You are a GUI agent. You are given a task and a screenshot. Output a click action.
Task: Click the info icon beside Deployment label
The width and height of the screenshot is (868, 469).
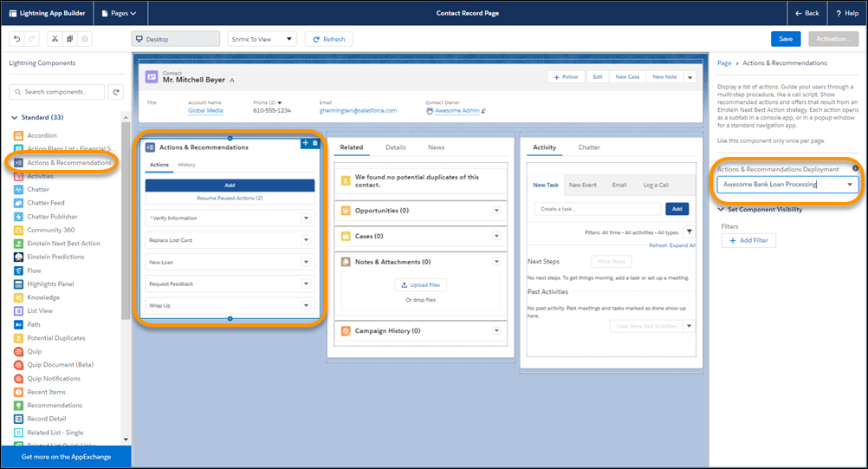tap(855, 168)
